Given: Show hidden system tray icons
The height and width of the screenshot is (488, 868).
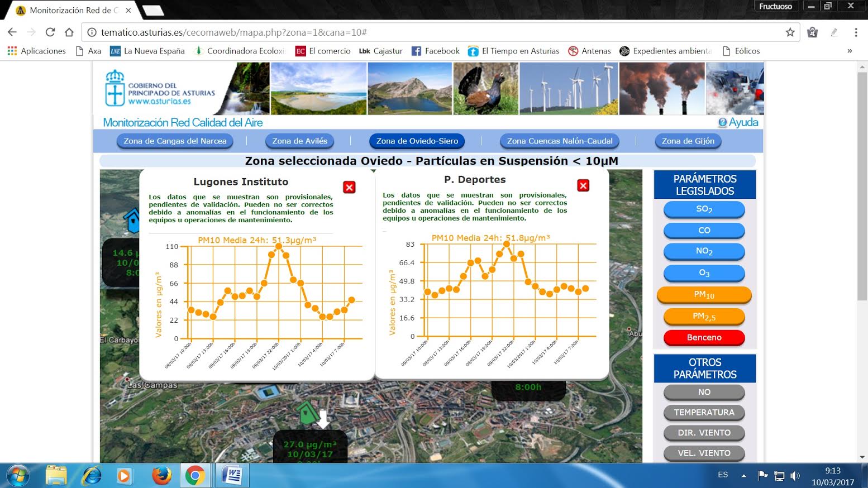Looking at the screenshot, I should point(743,476).
